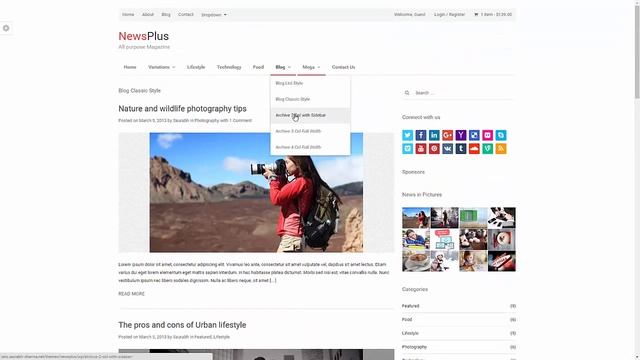Open Featured in Categories list
The width and height of the screenshot is (640, 360).
tap(411, 306)
